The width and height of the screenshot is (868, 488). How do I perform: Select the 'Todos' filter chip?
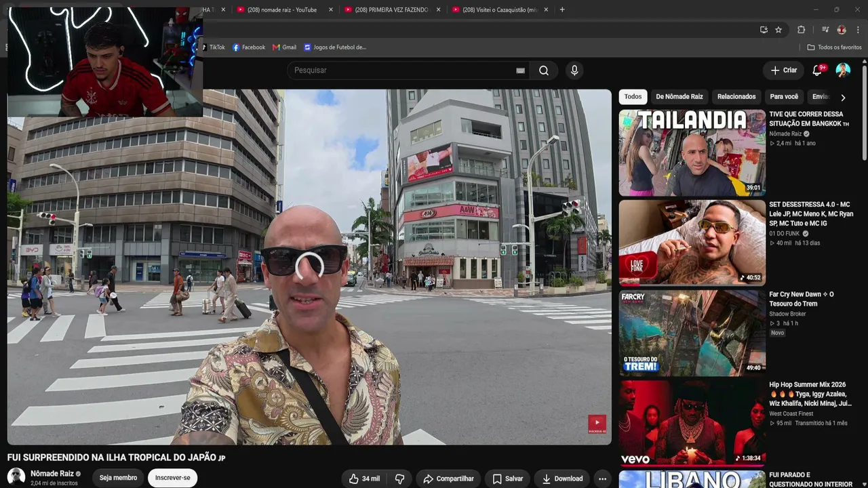coord(633,97)
